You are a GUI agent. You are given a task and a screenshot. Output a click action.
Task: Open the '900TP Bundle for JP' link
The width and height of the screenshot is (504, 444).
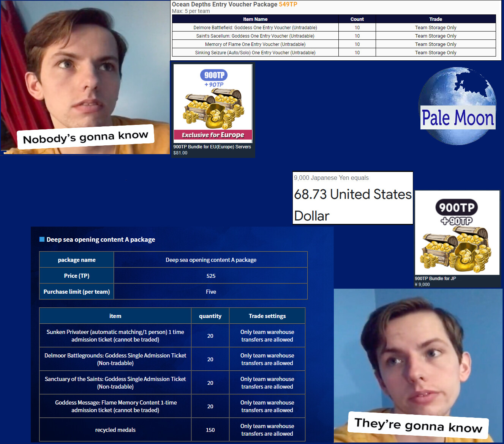(435, 279)
